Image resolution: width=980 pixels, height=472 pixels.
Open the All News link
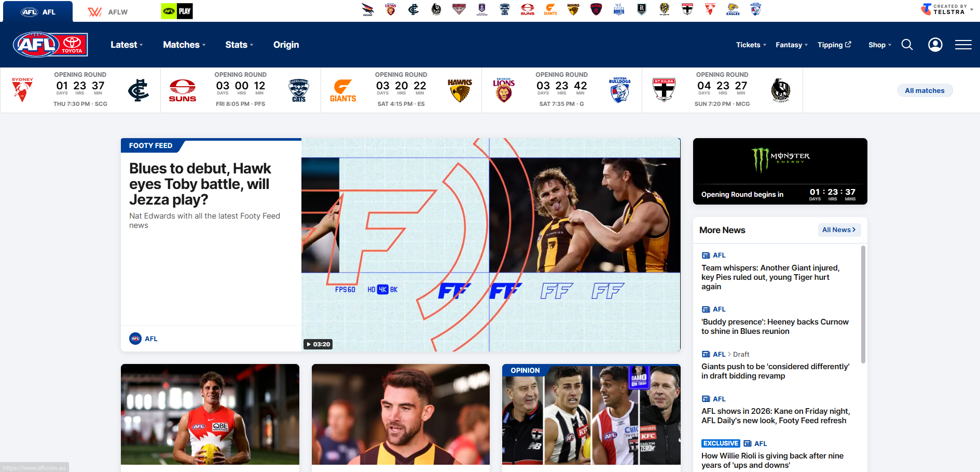tap(839, 230)
